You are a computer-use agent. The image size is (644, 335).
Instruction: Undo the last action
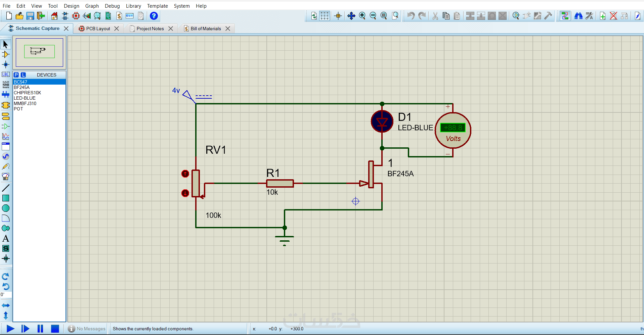(x=411, y=16)
